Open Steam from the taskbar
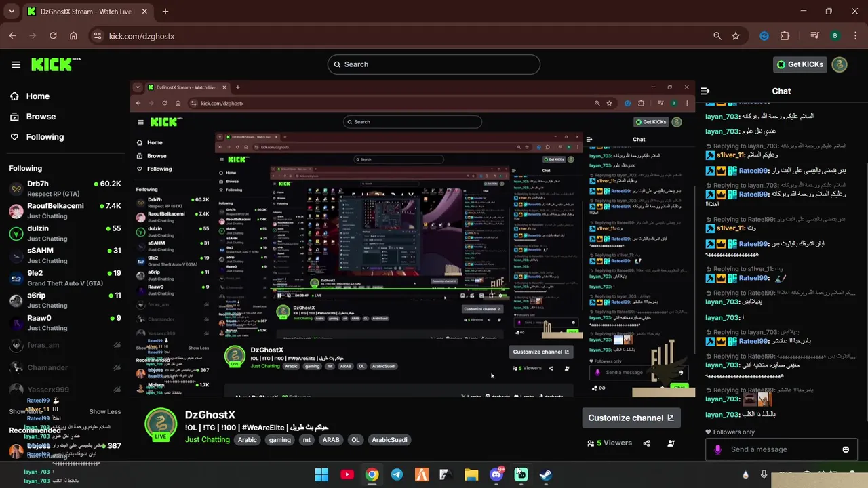Screen dimensions: 868x488 (546, 474)
